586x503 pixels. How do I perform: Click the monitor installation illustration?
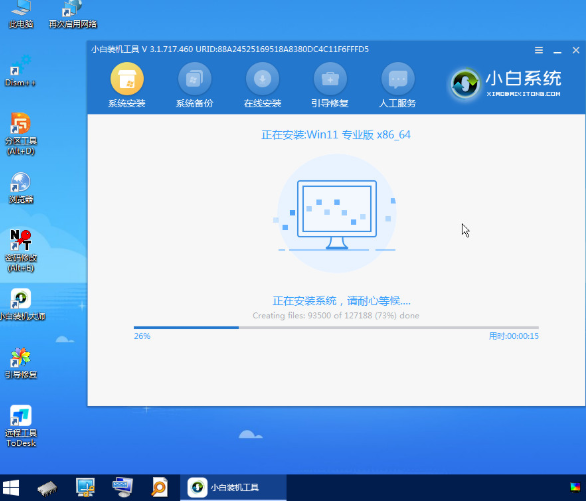(337, 213)
